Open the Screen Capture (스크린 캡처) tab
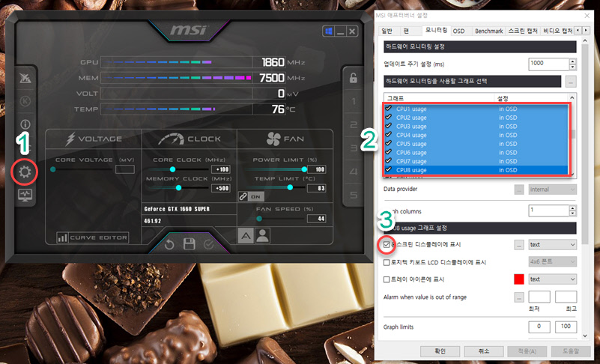The image size is (600, 364). pyautogui.click(x=523, y=31)
